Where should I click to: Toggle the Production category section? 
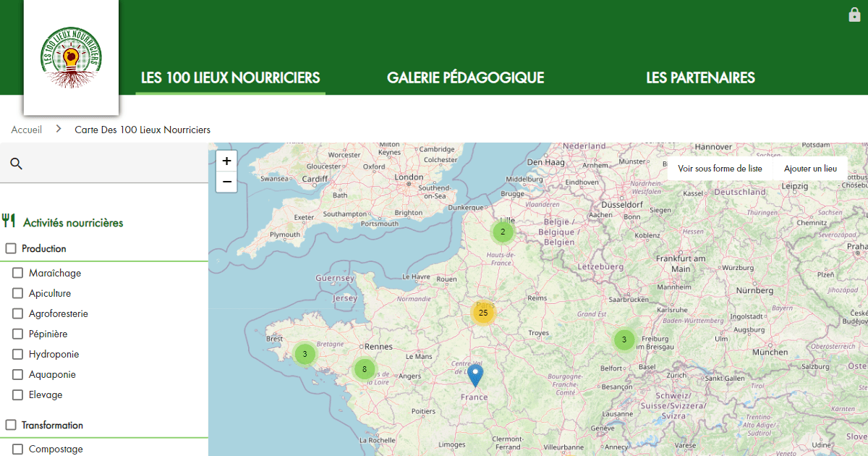[11, 248]
